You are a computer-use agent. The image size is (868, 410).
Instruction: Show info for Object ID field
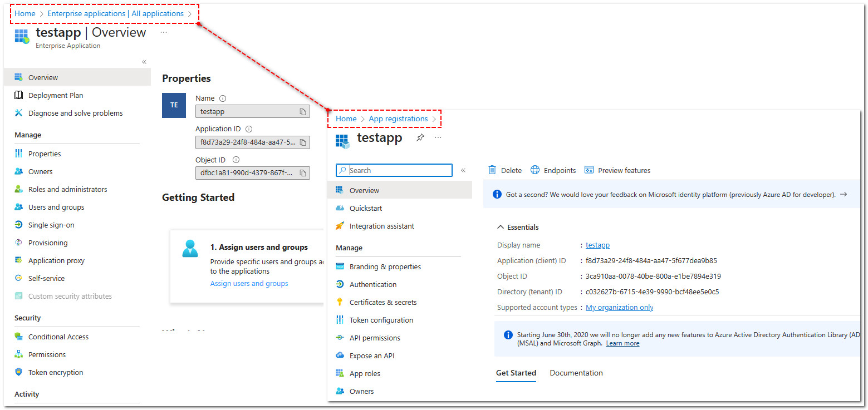(236, 160)
